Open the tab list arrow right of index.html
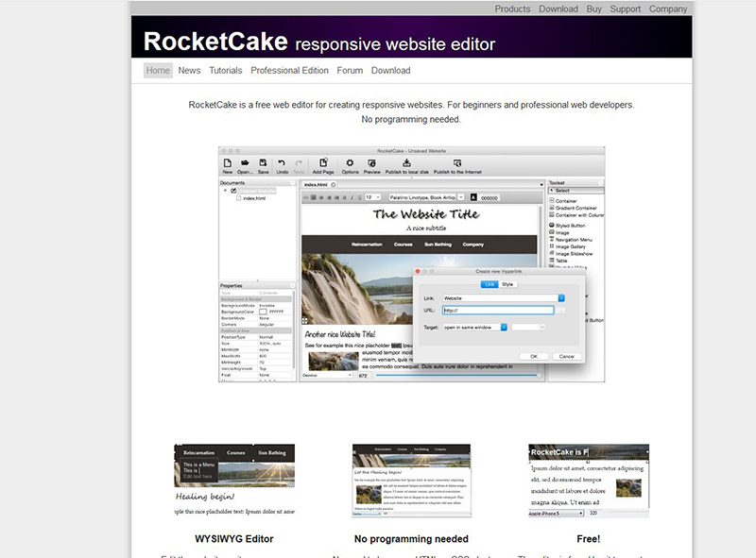 [541, 184]
